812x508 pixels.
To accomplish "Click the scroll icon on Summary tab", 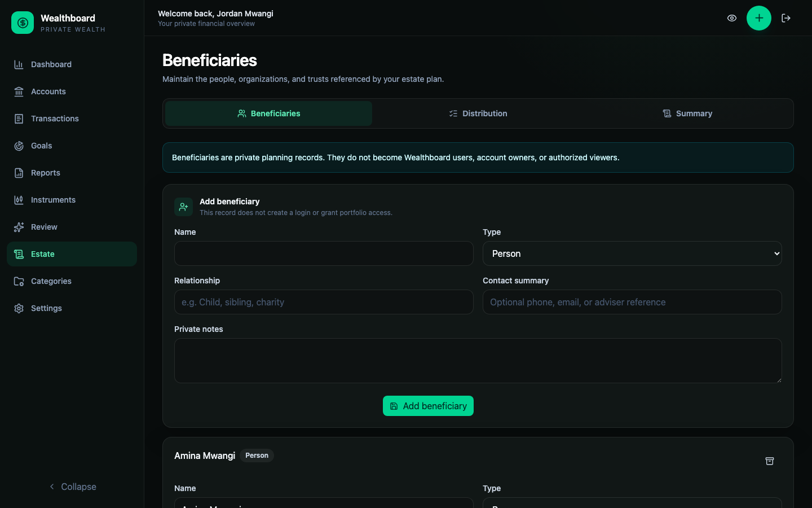I will (667, 113).
